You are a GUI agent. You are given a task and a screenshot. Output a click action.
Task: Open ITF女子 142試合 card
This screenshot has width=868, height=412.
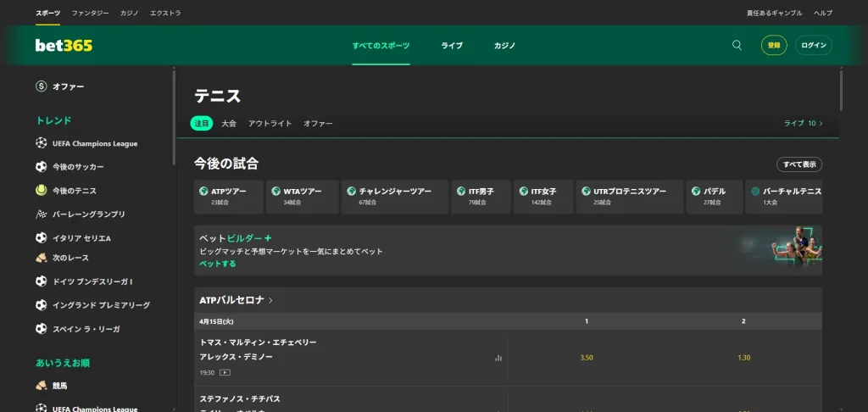[x=543, y=197]
